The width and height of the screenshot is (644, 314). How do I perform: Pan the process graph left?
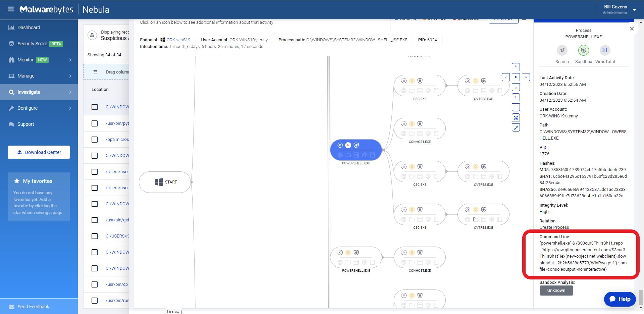[506, 77]
